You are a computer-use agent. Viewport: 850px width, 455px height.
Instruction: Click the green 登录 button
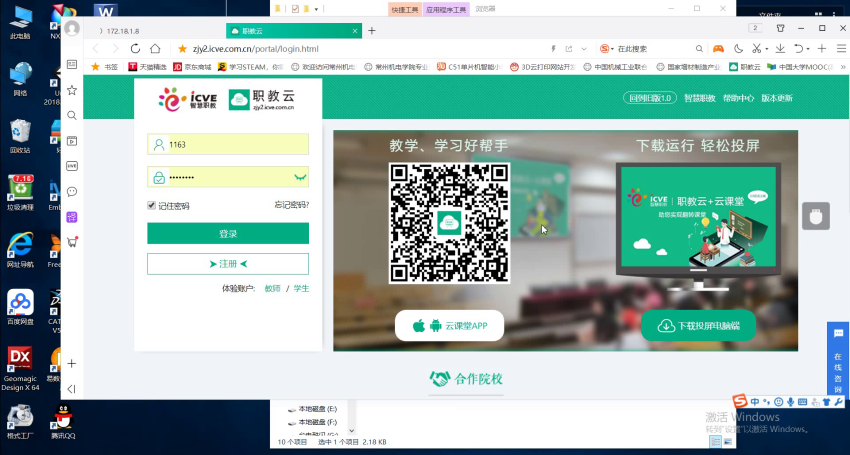pos(228,233)
